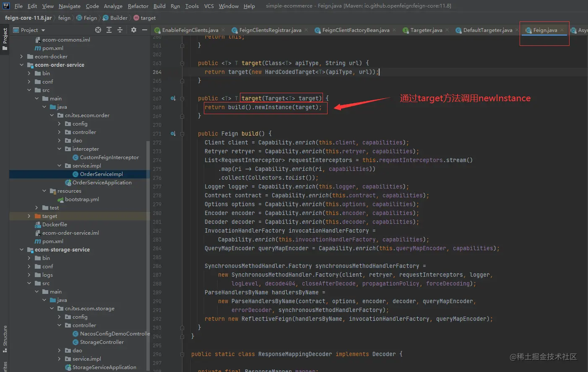Hide the Project tool window
The height and width of the screenshot is (372, 588).
[x=145, y=30]
